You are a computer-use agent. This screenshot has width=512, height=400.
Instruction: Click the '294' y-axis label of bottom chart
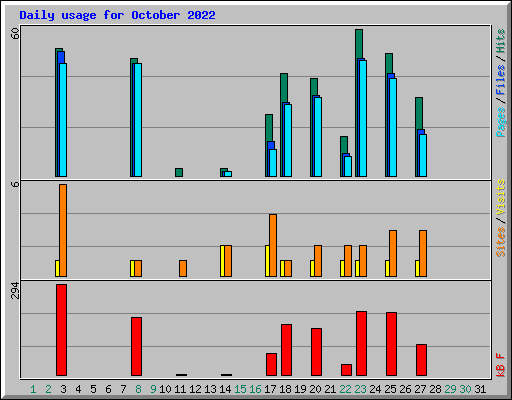(x=15, y=291)
